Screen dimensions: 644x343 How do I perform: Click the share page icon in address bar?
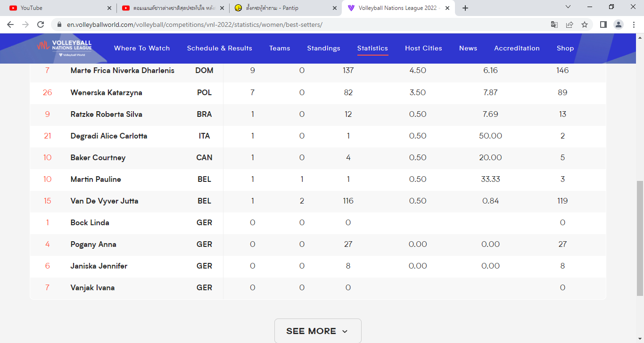[570, 24]
